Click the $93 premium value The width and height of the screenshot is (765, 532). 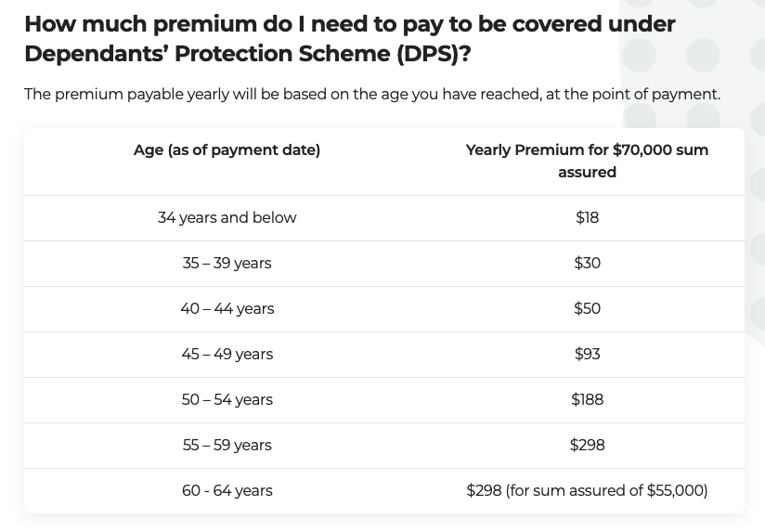pyautogui.click(x=587, y=354)
